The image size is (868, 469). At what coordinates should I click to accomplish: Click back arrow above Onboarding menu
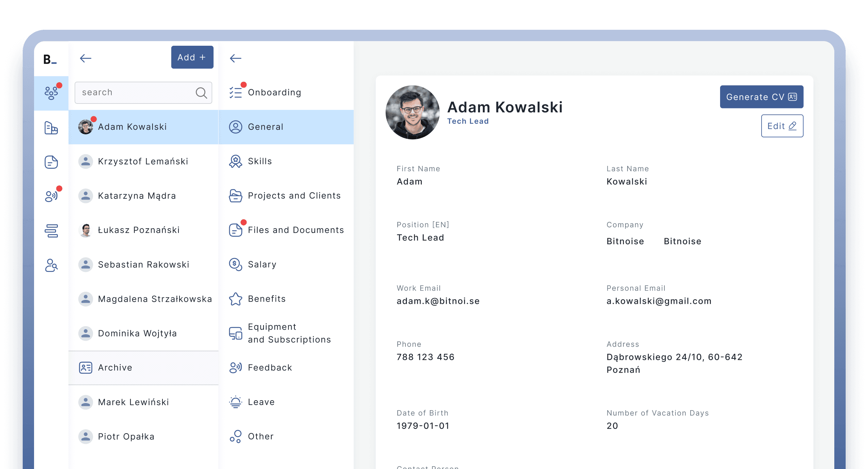point(236,58)
